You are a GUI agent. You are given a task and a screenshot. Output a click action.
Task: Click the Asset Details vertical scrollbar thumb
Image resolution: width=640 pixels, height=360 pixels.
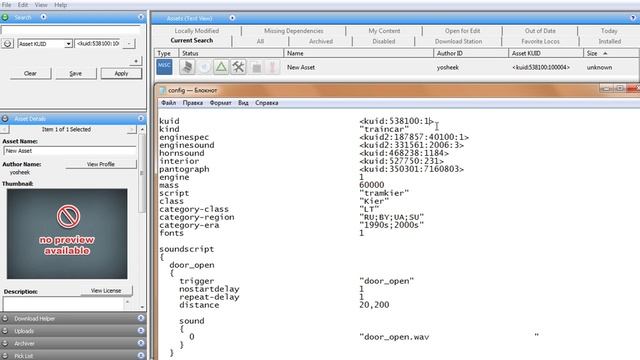tap(142, 173)
